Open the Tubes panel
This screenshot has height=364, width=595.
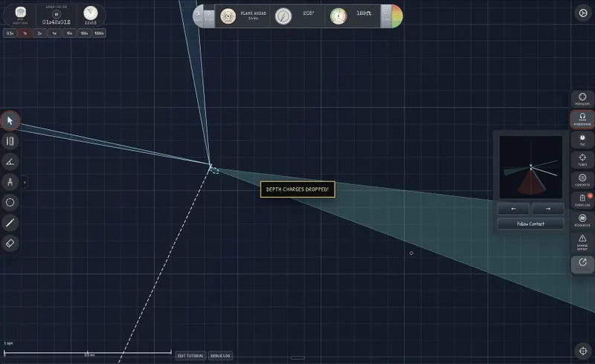[582, 160]
